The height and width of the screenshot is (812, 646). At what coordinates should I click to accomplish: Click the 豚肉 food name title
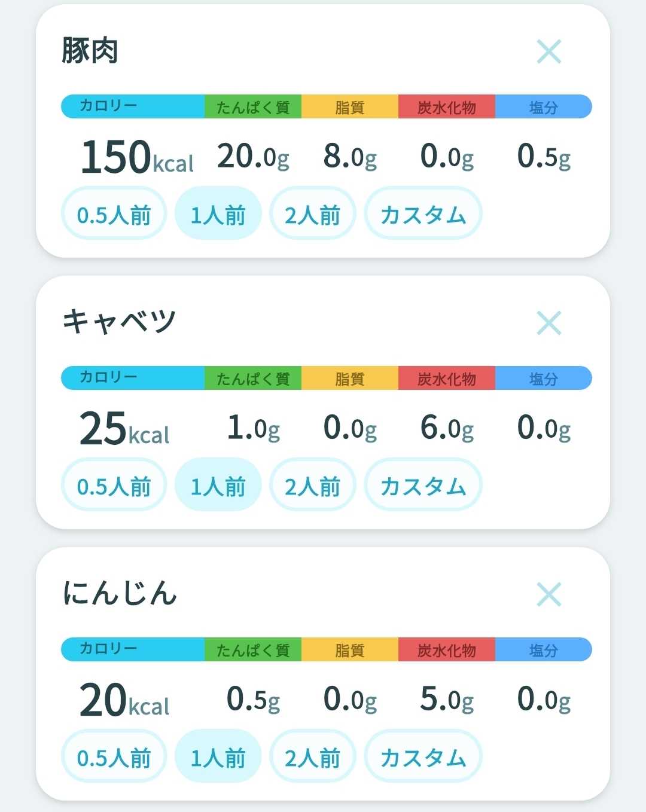(90, 50)
